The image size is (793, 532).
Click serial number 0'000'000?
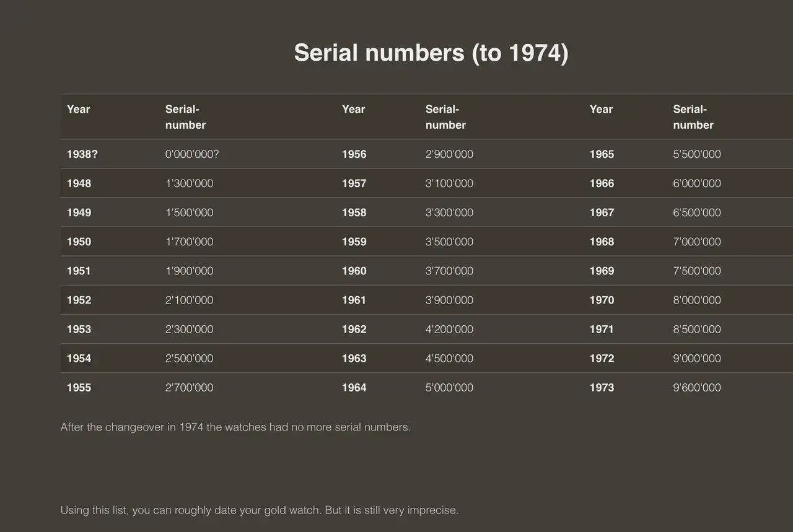[x=192, y=154]
